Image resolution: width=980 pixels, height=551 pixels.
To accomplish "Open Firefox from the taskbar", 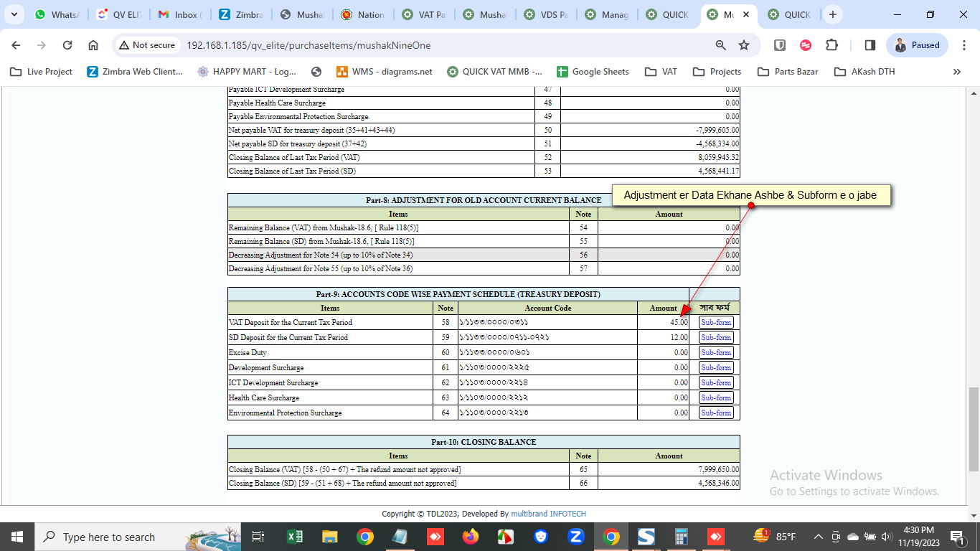I will tap(471, 537).
